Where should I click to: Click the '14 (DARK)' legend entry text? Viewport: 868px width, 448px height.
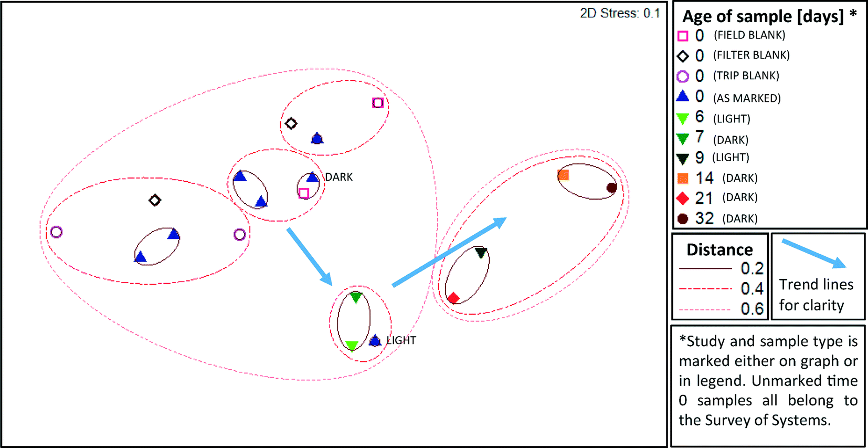[x=726, y=178]
